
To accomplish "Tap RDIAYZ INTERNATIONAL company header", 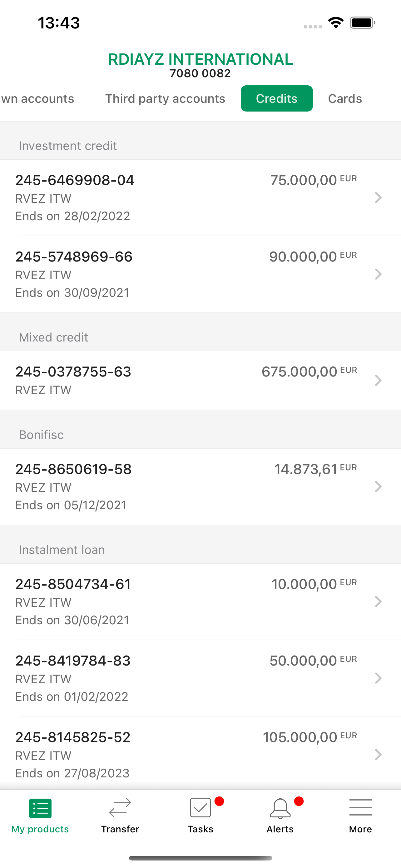I will click(200, 59).
